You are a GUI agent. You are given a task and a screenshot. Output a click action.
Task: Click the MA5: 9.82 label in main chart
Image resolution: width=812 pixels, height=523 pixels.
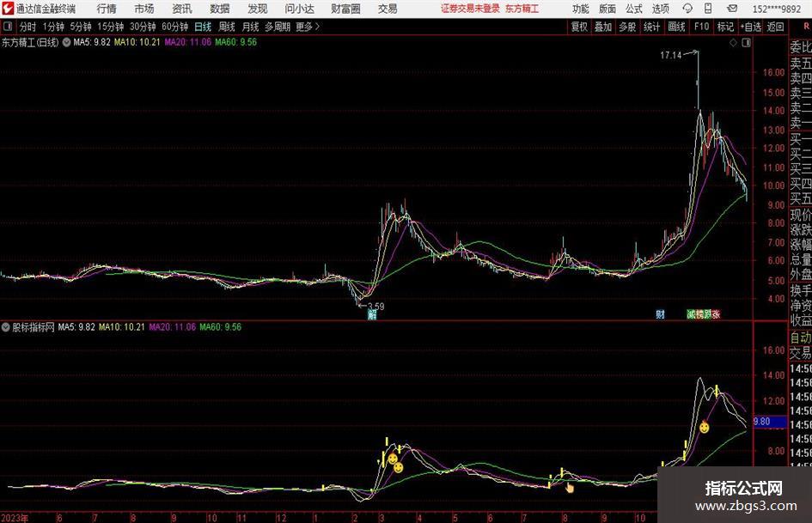point(92,42)
